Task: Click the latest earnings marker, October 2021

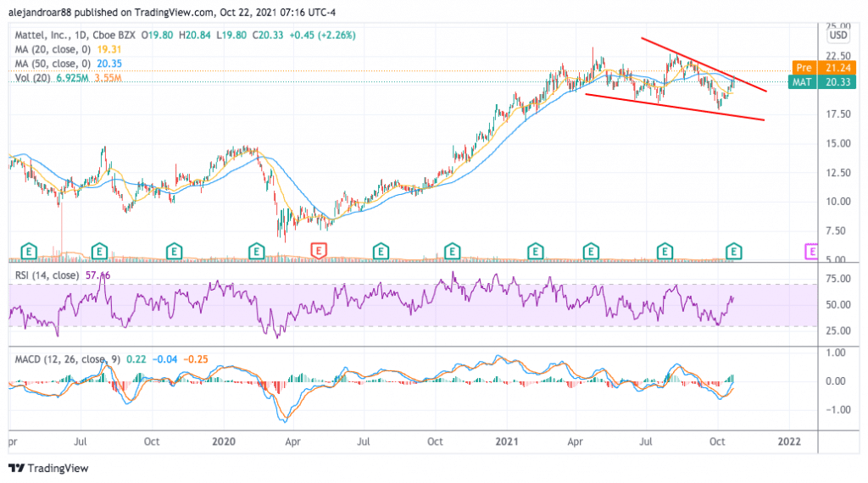Action: click(x=734, y=251)
